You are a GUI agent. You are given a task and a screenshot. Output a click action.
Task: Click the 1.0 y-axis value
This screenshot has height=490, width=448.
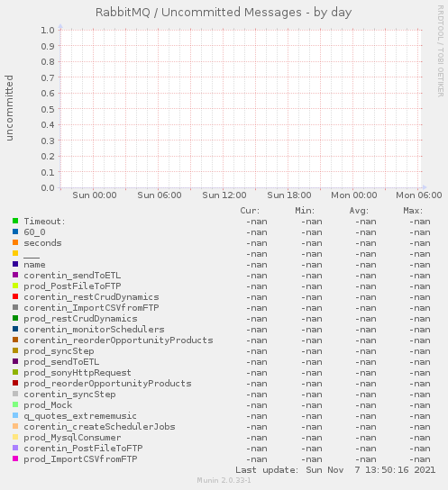[x=48, y=31]
